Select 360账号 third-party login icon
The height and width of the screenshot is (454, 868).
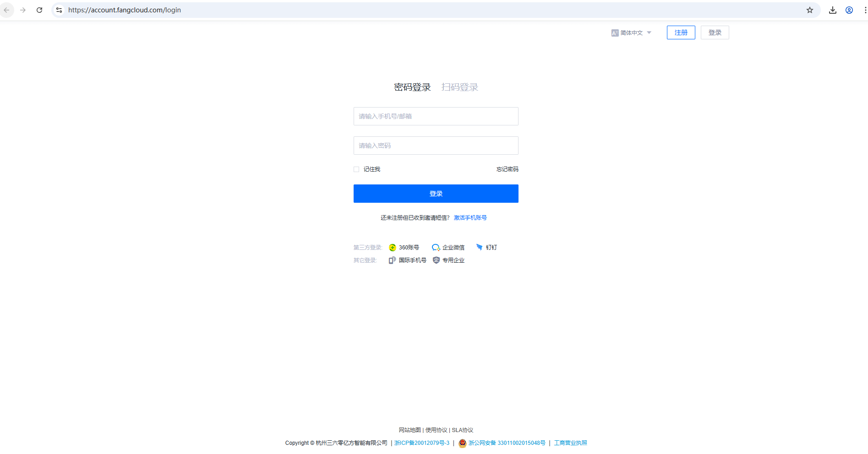pyautogui.click(x=393, y=247)
